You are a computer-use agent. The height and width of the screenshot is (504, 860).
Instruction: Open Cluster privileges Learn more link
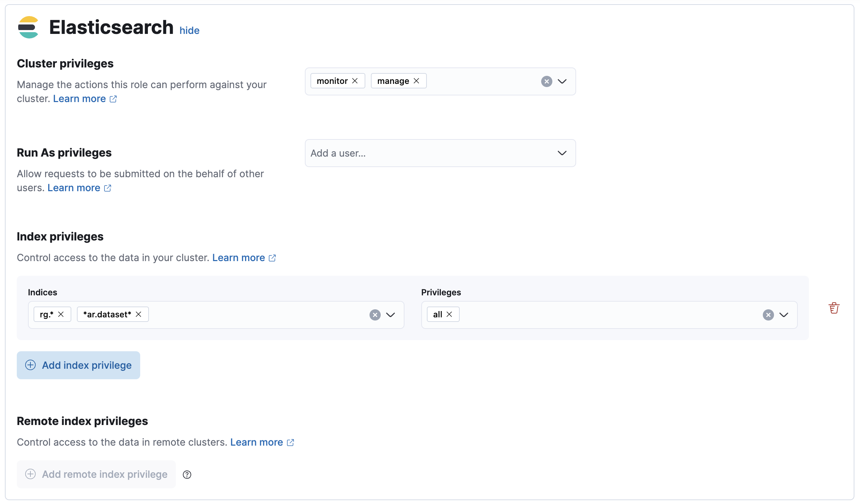click(85, 99)
